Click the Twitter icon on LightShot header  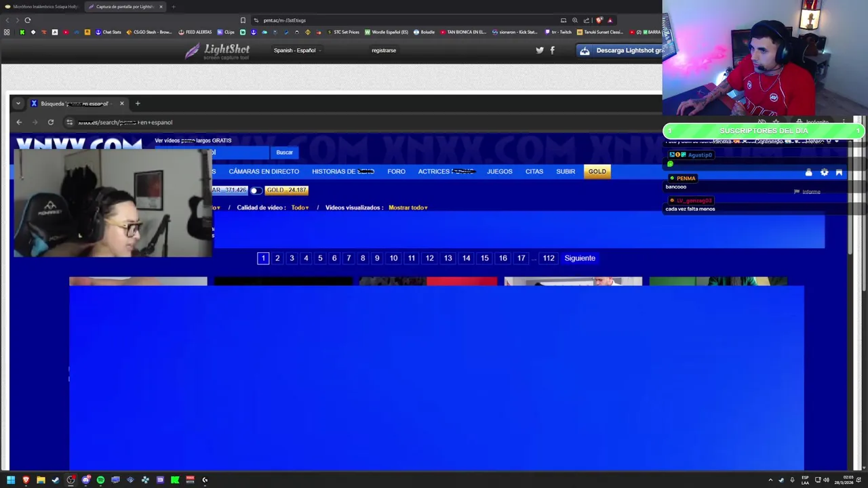point(540,50)
